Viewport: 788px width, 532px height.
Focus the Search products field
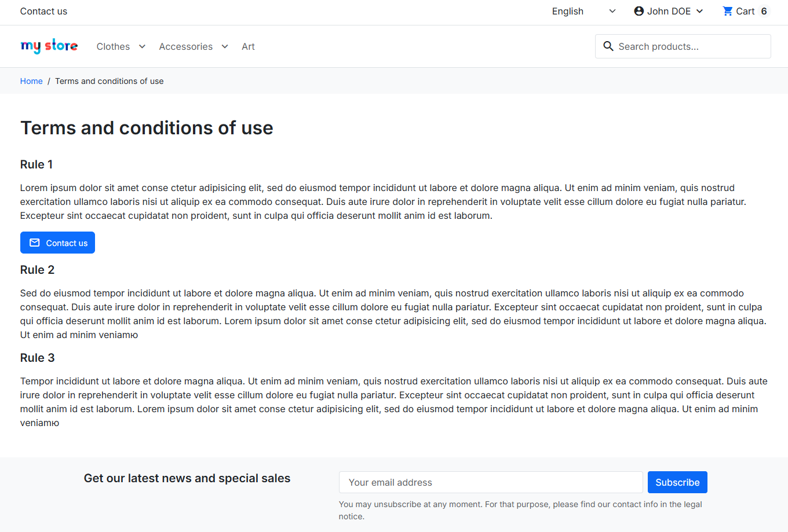click(x=683, y=46)
